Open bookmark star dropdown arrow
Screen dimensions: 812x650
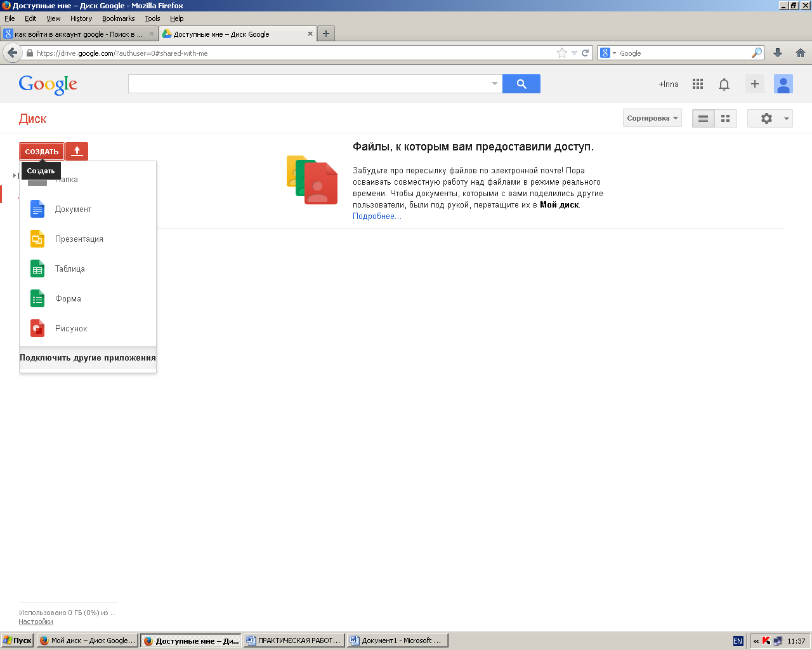click(574, 53)
